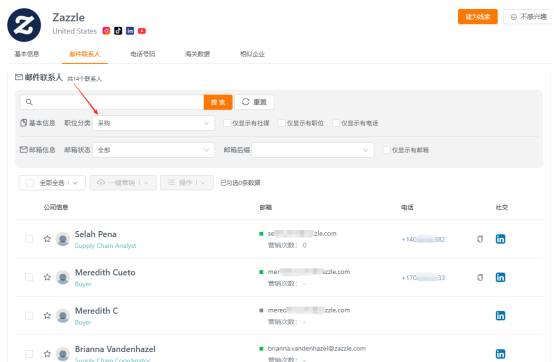Open the 邮箱后缀 dropdown

click(313, 150)
